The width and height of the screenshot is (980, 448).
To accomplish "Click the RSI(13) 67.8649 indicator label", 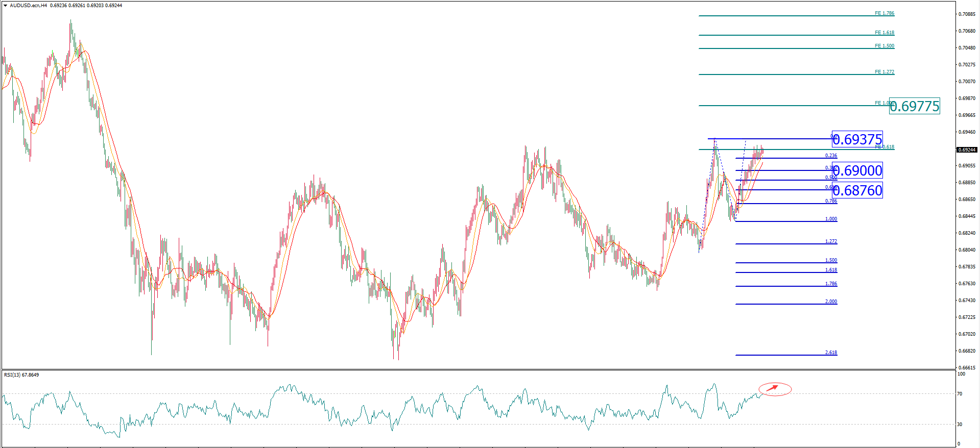I will [21, 375].
